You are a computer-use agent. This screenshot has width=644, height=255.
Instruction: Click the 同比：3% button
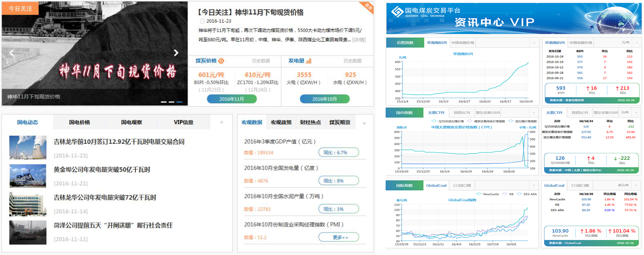[x=339, y=209]
